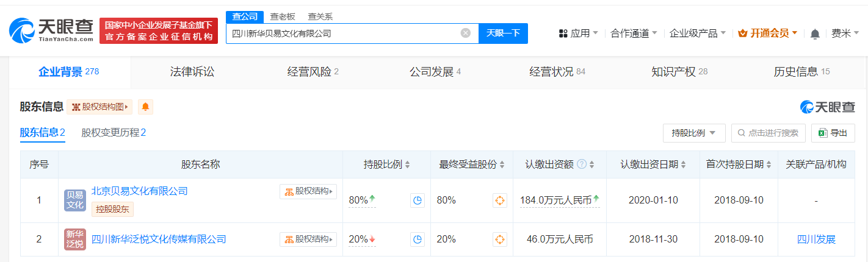Click the orange alert bell beside 股权结构图

tap(145, 107)
